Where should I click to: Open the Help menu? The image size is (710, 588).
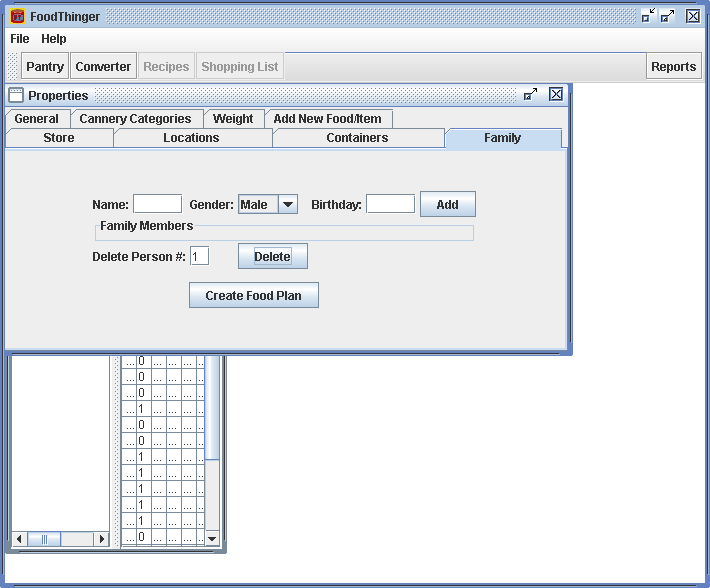coord(54,39)
